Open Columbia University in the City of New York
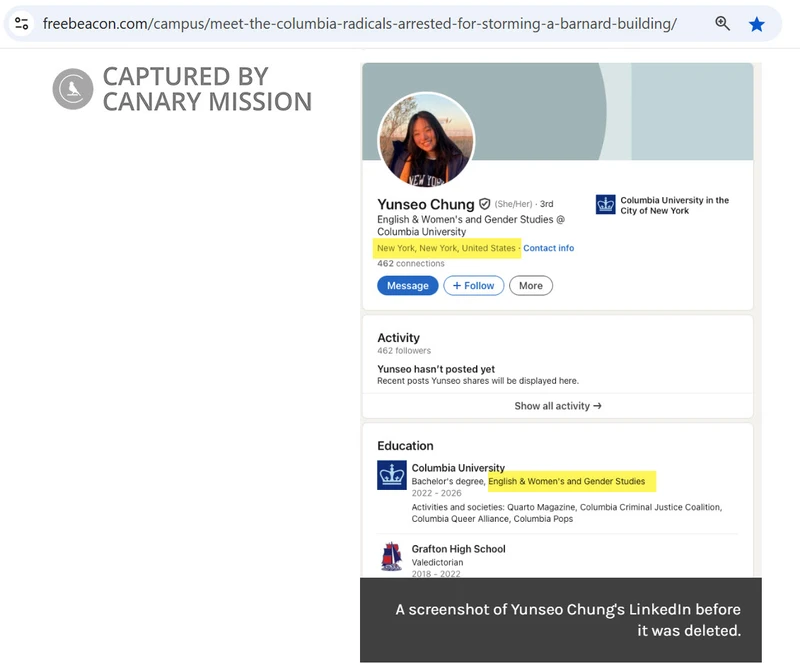 coord(674,206)
